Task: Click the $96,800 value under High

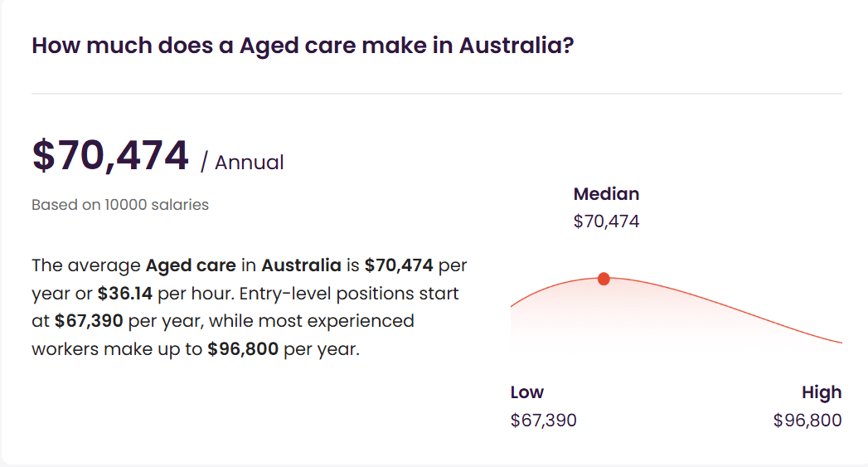Action: [x=807, y=421]
